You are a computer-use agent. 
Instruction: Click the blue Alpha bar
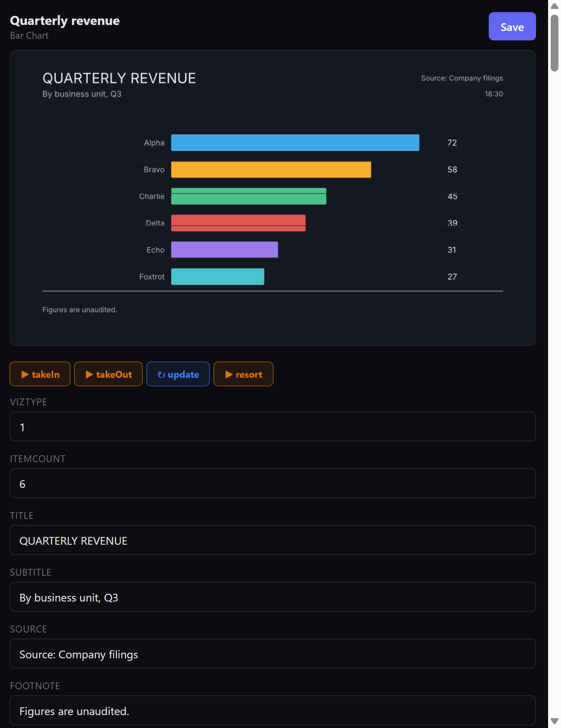click(295, 143)
